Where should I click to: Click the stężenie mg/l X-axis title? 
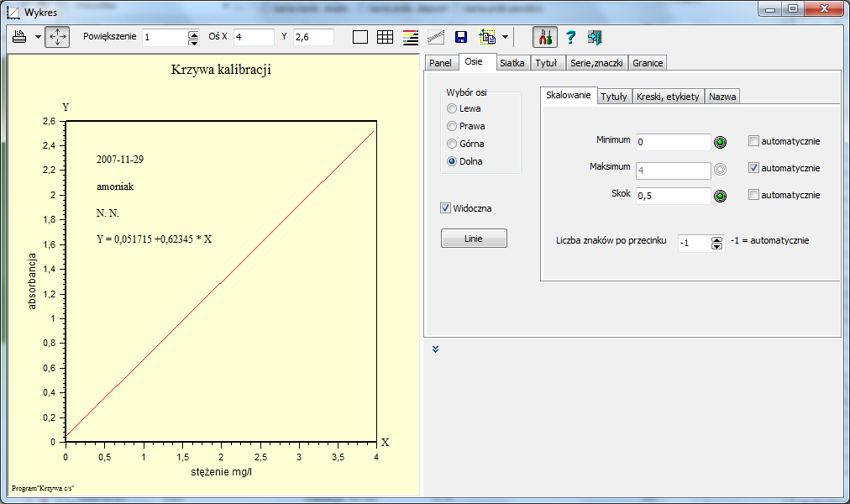pos(221,472)
